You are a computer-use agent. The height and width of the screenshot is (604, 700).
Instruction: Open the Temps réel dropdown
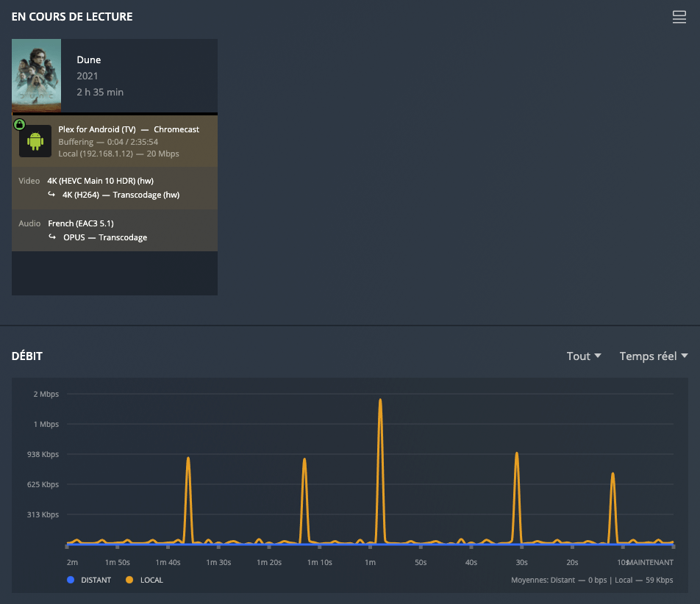653,356
